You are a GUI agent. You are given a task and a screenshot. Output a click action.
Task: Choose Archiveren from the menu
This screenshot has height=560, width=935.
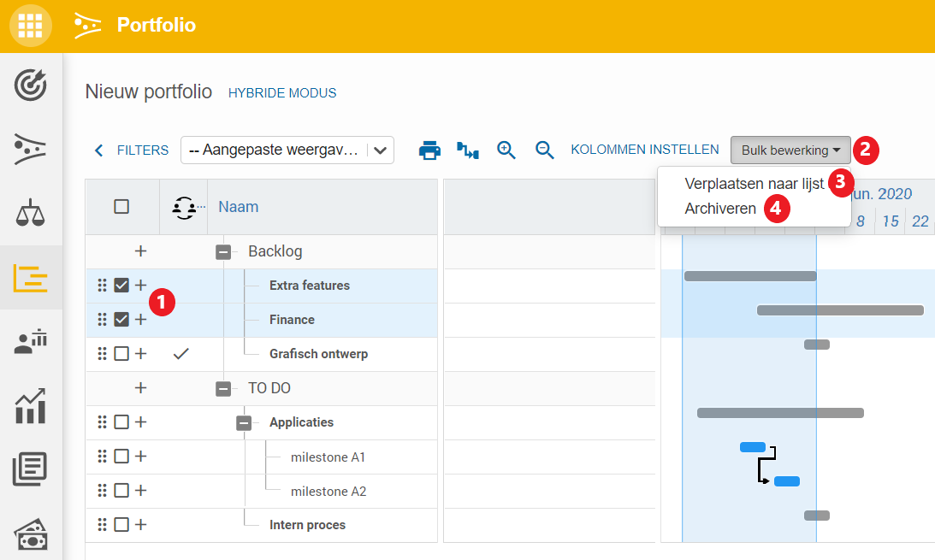pyautogui.click(x=720, y=209)
